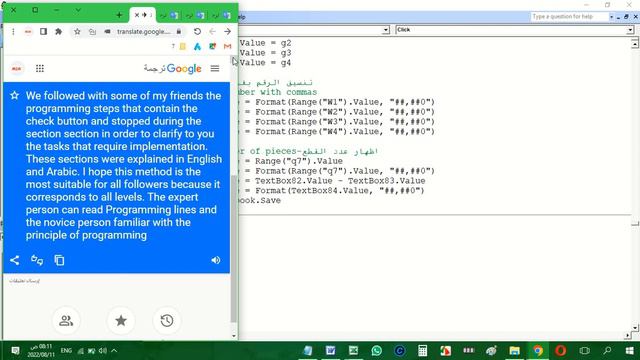
Task: Open the Google apps grid
Action: tap(40, 69)
